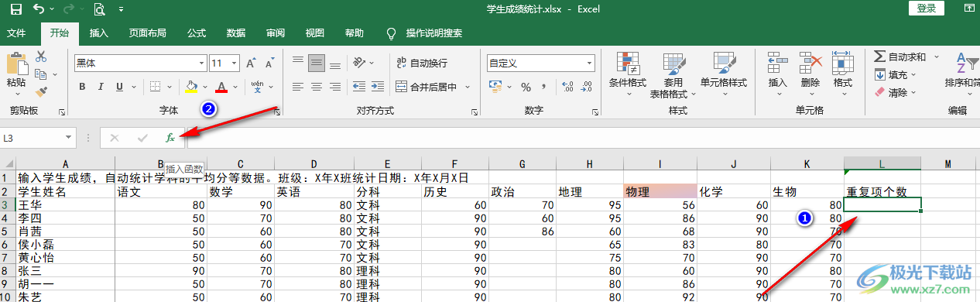
Task: Toggle Underline formatting
Action: coord(119,86)
